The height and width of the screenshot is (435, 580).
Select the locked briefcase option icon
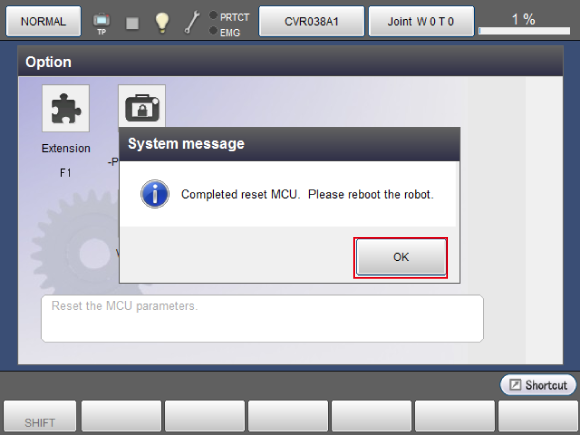click(142, 107)
